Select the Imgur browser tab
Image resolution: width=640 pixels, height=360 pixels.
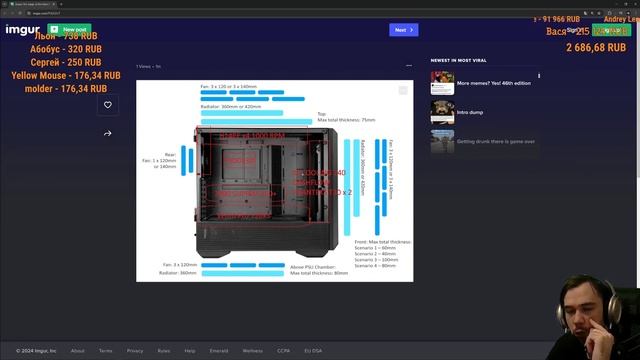click(32, 4)
